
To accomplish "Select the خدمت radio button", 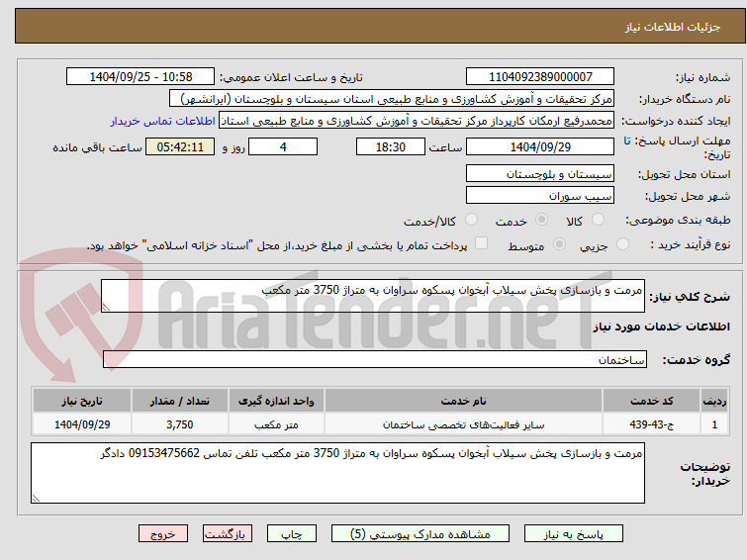I will tap(541, 220).
